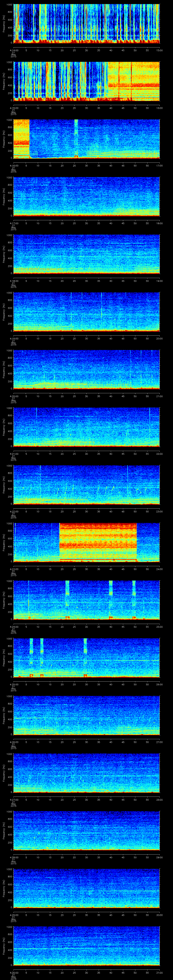This screenshot has width=173, height=980.
Task: Click the '25:00' end time label
Action: click(160, 627)
